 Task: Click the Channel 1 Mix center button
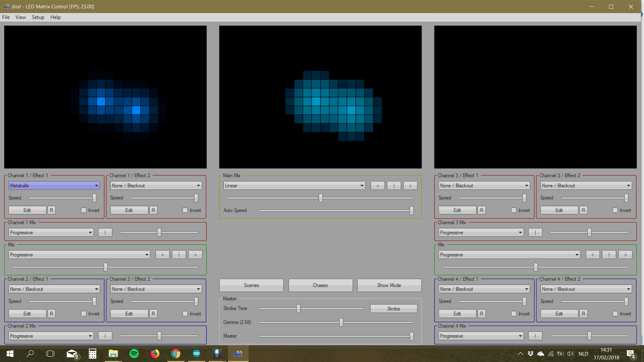pos(105,233)
